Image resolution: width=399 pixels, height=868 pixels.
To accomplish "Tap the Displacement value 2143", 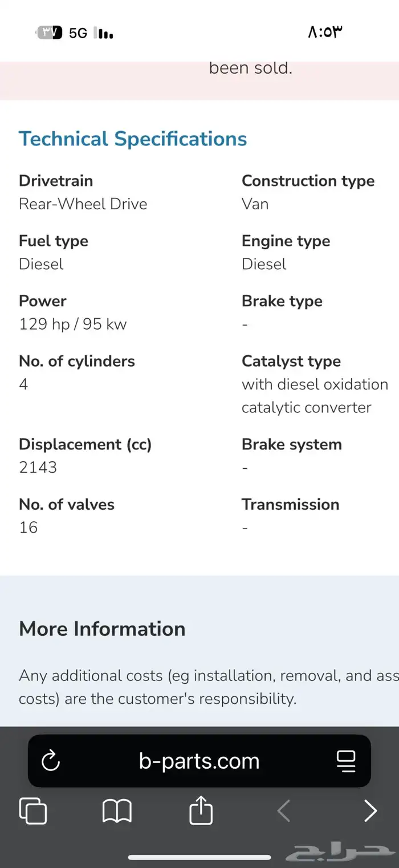I will pyautogui.click(x=38, y=468).
